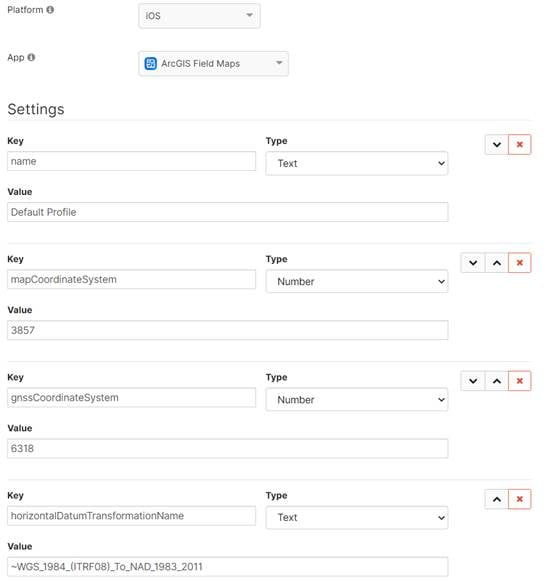The image size is (557, 582).
Task: Change Type of mapCoordinateSystem from Number
Action: (x=357, y=281)
